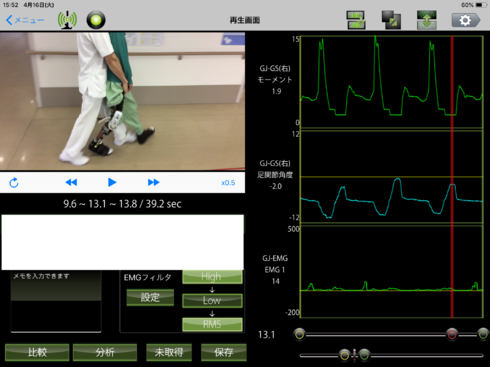Save the recording with 保存

point(224,352)
